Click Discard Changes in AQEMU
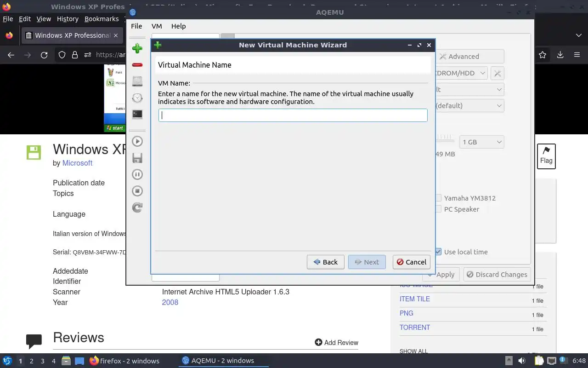 [x=497, y=275]
